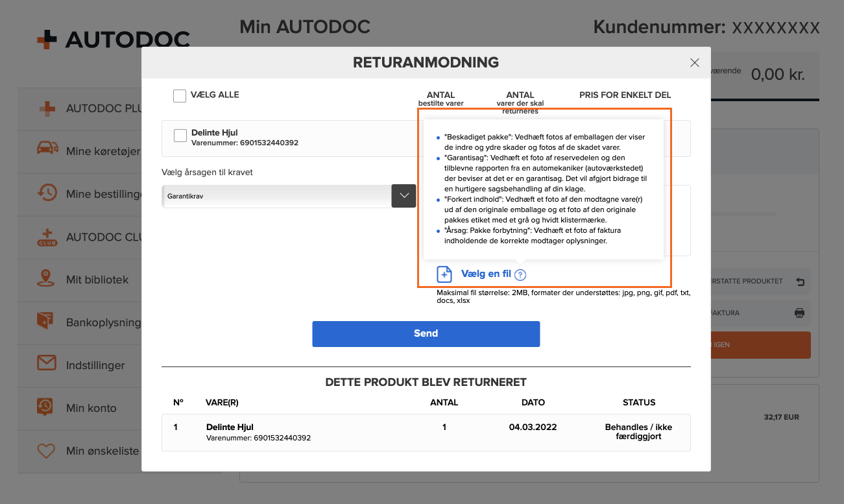Click the Mine bestillinger clock icon
844x504 pixels.
[x=46, y=193]
